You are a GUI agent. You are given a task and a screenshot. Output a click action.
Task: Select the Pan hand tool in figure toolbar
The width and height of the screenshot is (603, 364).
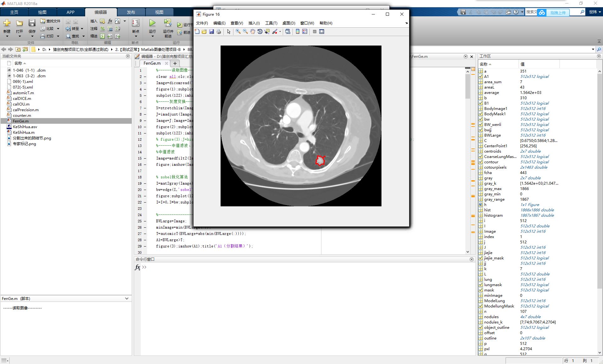253,31
